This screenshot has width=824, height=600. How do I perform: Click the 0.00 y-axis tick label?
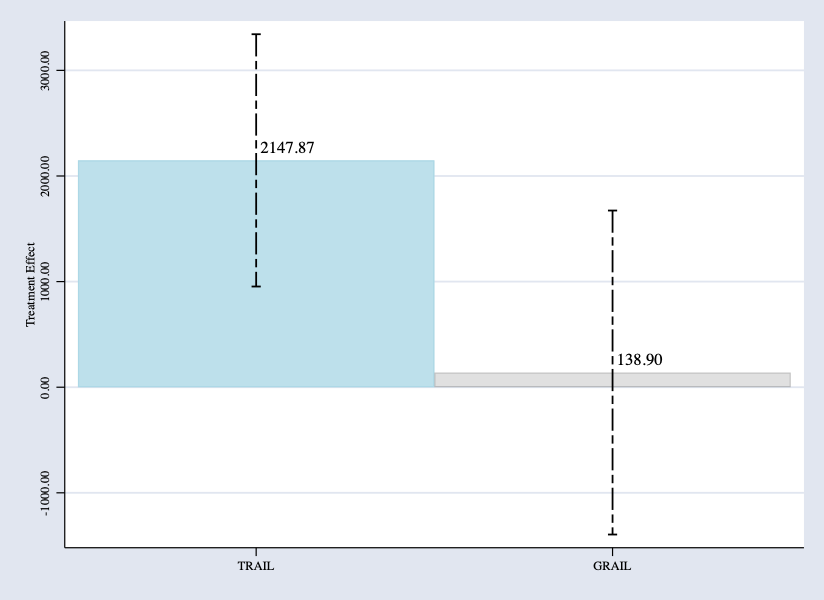point(46,387)
